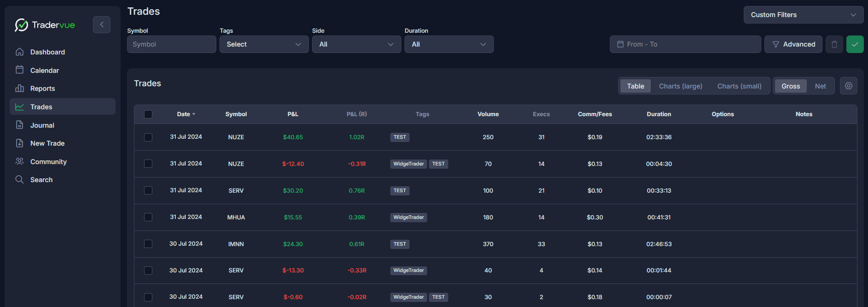Click the $40.65 P&L value
868x307 pixels.
pyautogui.click(x=293, y=137)
